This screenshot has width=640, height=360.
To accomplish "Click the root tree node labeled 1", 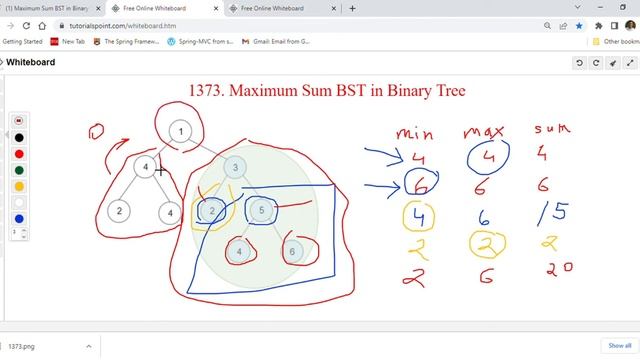I will 180,131.
